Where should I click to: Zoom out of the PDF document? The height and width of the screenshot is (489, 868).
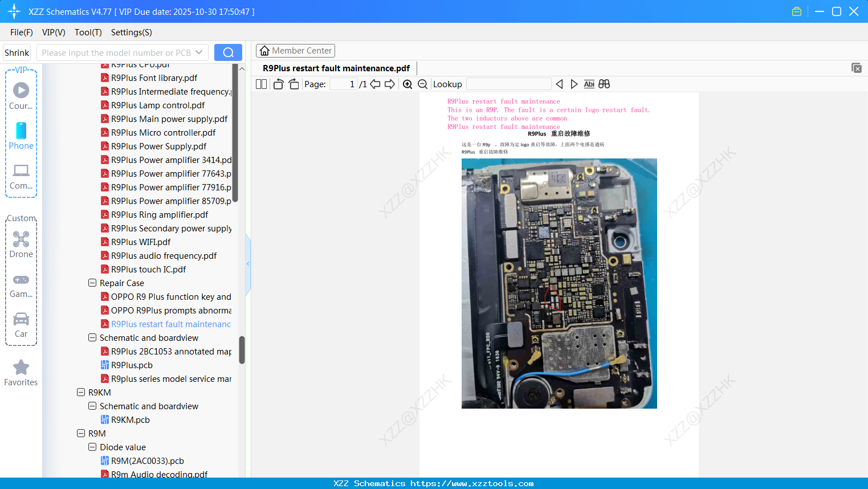pyautogui.click(x=422, y=84)
